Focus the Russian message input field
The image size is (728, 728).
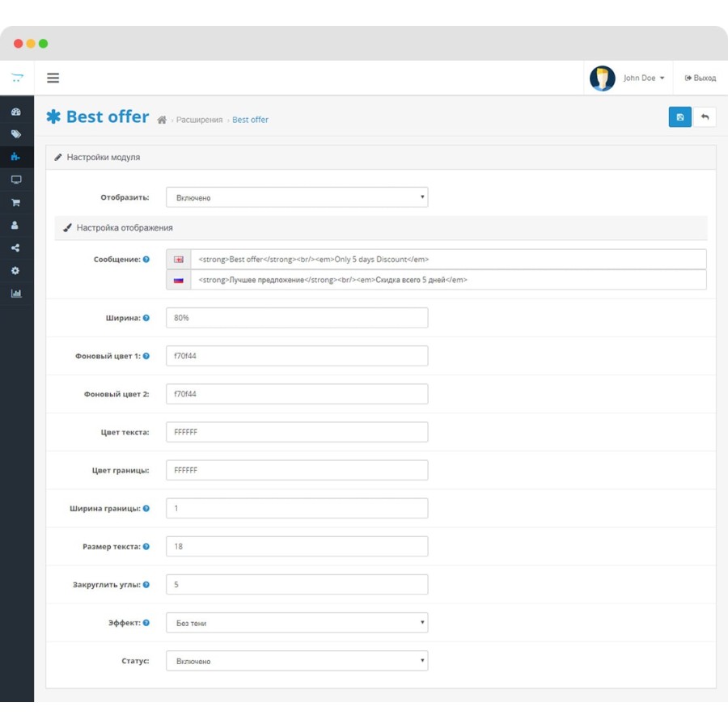click(x=448, y=280)
